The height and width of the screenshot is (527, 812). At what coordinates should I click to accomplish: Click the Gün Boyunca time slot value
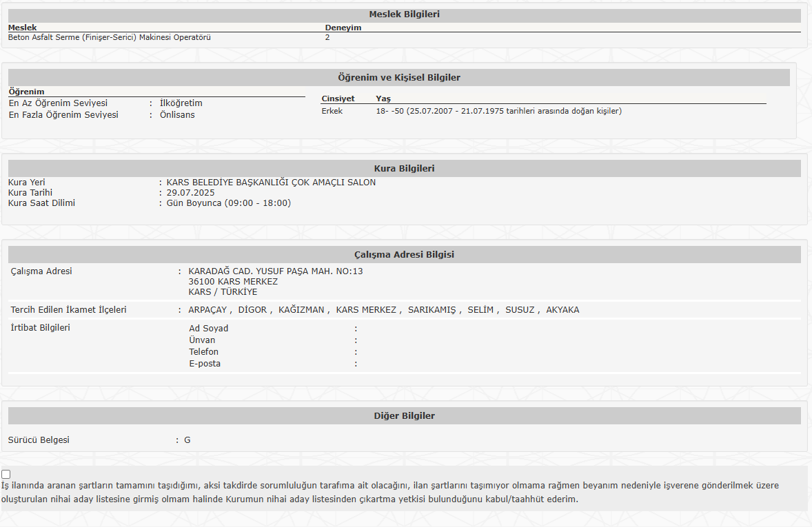click(228, 203)
